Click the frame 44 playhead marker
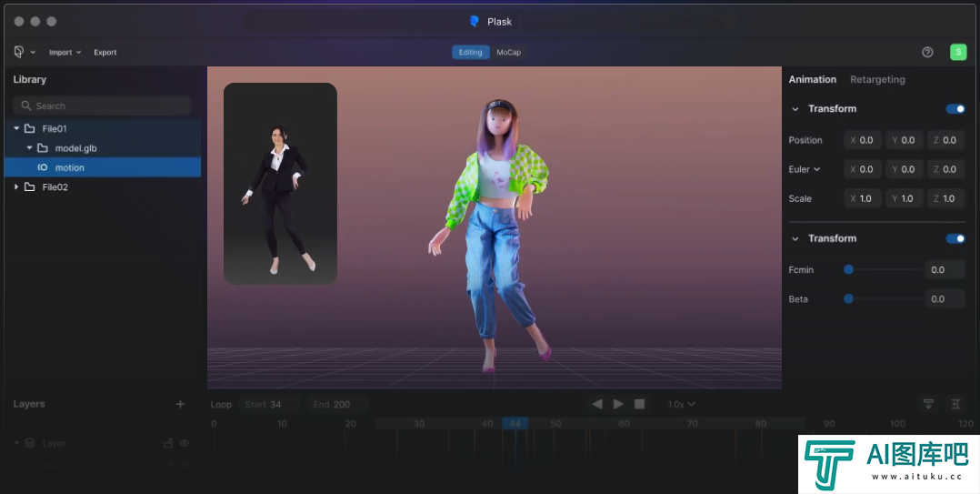Viewport: 980px width, 494px height. [x=515, y=423]
